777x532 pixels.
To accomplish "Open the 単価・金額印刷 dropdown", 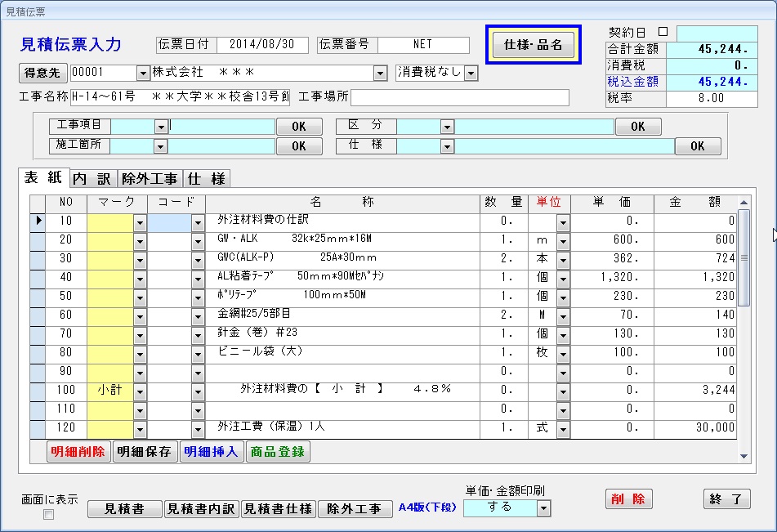I will (x=543, y=508).
